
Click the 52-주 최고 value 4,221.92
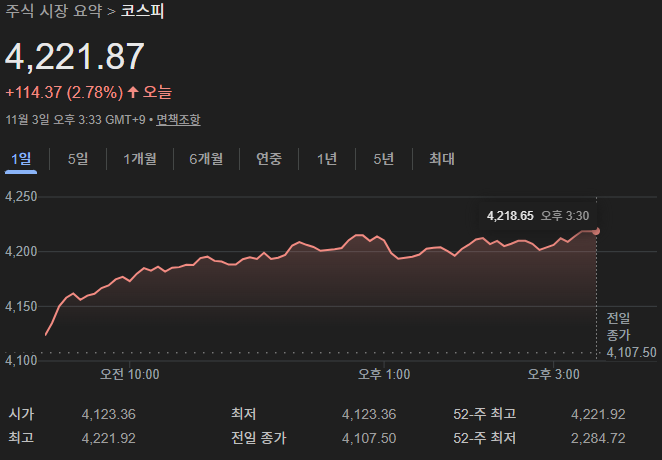click(598, 414)
